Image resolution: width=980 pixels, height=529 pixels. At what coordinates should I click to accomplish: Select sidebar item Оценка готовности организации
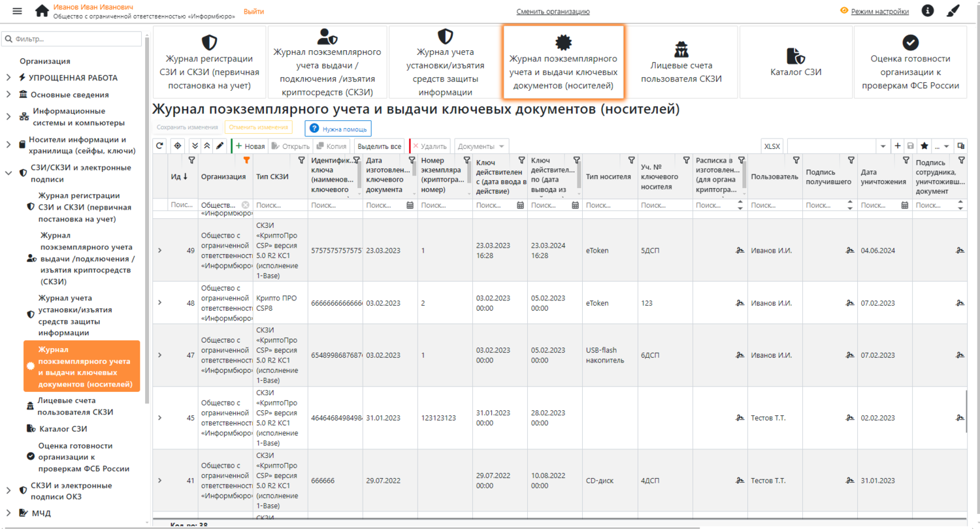[82, 457]
